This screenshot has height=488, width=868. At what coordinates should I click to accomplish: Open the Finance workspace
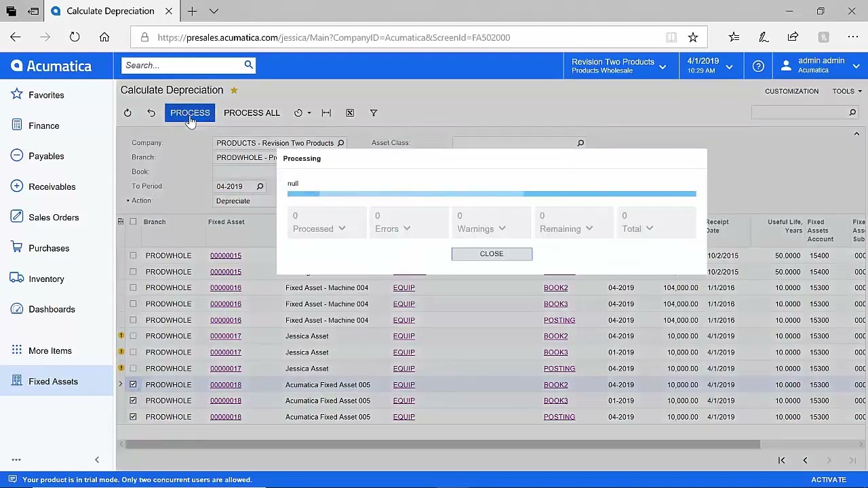tap(44, 125)
